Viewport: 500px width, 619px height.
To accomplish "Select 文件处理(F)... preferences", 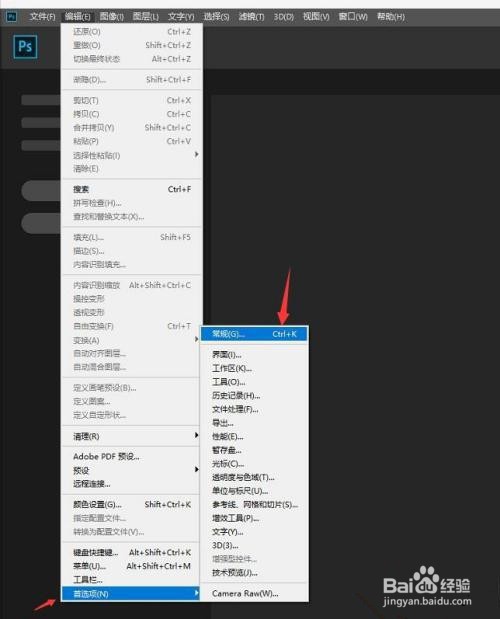I will [254, 409].
